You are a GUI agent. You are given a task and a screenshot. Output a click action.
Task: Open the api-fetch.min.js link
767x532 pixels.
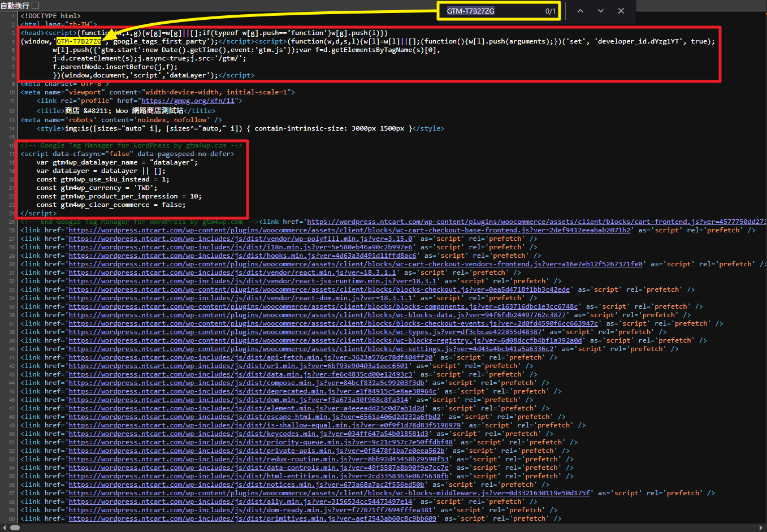[250, 357]
